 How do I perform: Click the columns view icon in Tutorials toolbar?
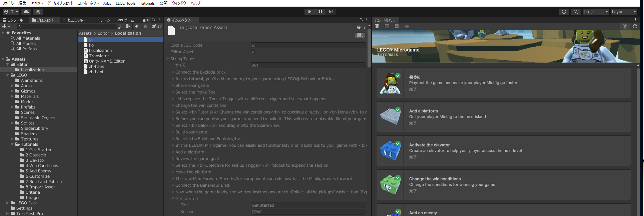(x=387, y=26)
